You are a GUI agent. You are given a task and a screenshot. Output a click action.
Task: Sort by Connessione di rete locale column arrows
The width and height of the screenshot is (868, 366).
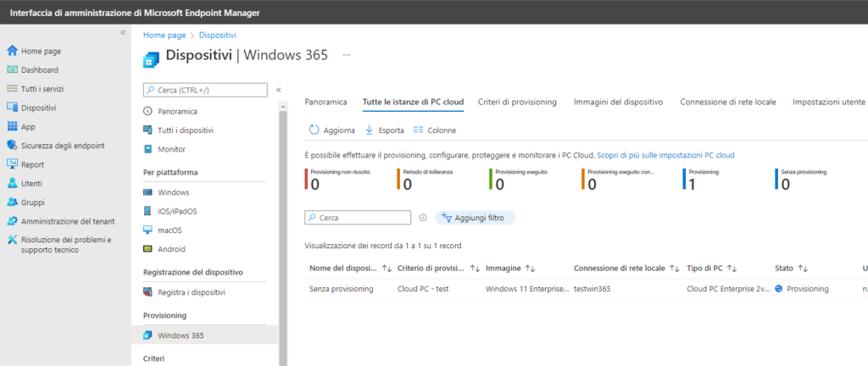point(674,268)
